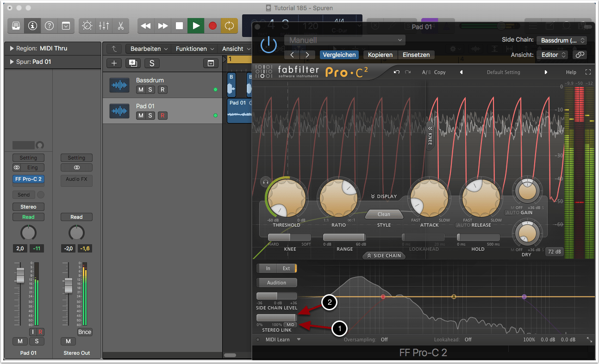Click the headphone audition icon near Threshold
The height and width of the screenshot is (364, 599).
coord(265,182)
